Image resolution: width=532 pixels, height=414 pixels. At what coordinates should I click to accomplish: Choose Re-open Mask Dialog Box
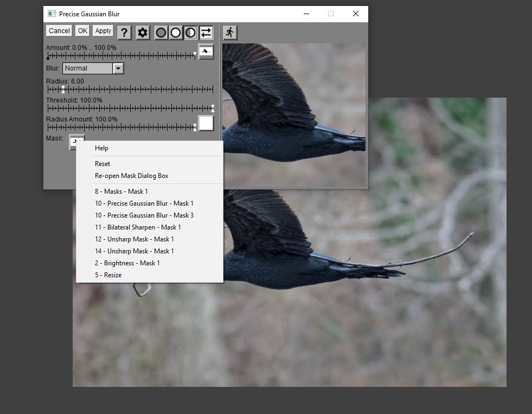coord(132,176)
